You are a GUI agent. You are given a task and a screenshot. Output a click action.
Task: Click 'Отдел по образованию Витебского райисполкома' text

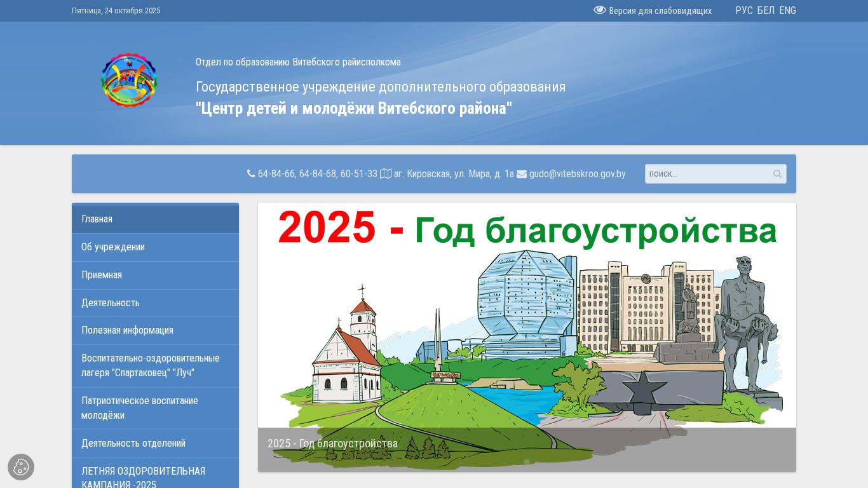(x=298, y=62)
